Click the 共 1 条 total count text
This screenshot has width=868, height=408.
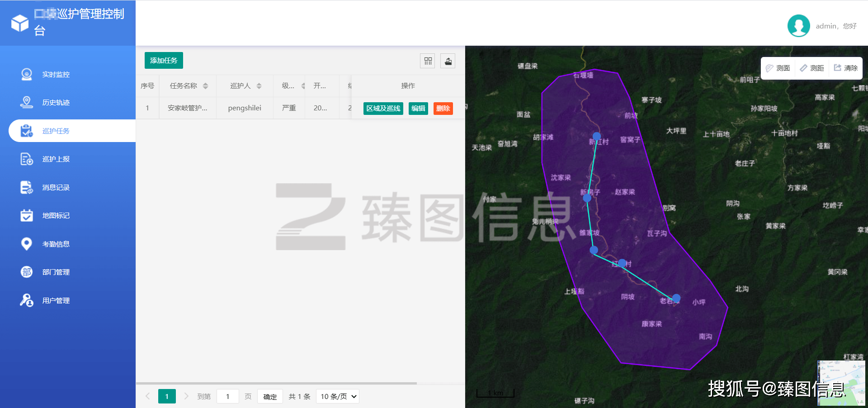pos(299,397)
